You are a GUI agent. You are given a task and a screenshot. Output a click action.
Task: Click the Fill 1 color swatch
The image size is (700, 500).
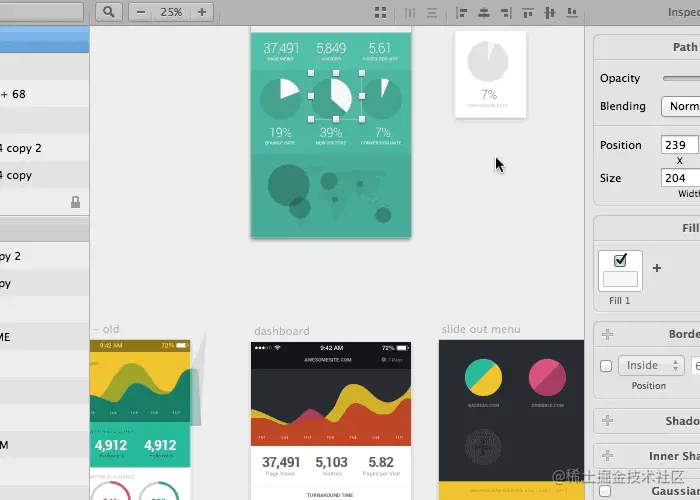[621, 279]
